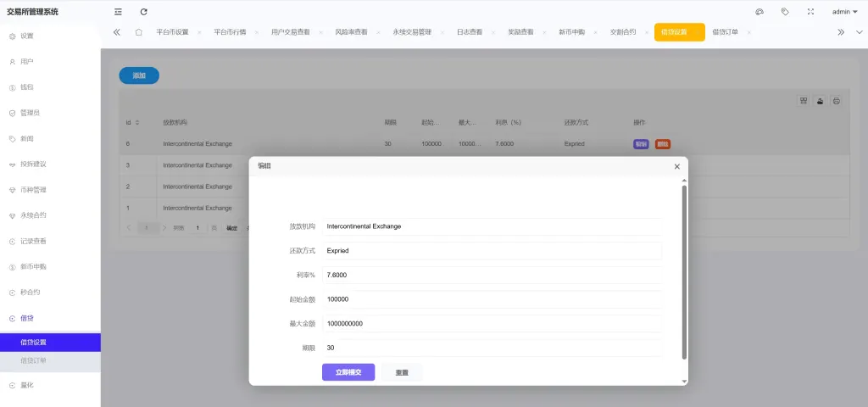868x407 pixels.
Task: Submit the form with 立即提交
Action: click(x=348, y=373)
